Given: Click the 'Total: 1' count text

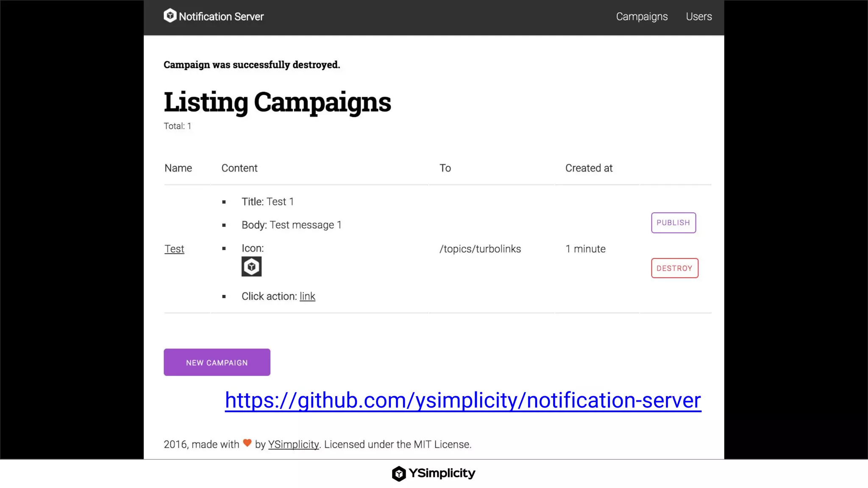Looking at the screenshot, I should (178, 126).
